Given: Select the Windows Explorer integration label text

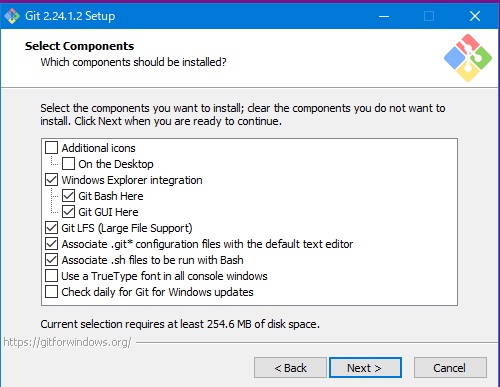Looking at the screenshot, I should (132, 180).
